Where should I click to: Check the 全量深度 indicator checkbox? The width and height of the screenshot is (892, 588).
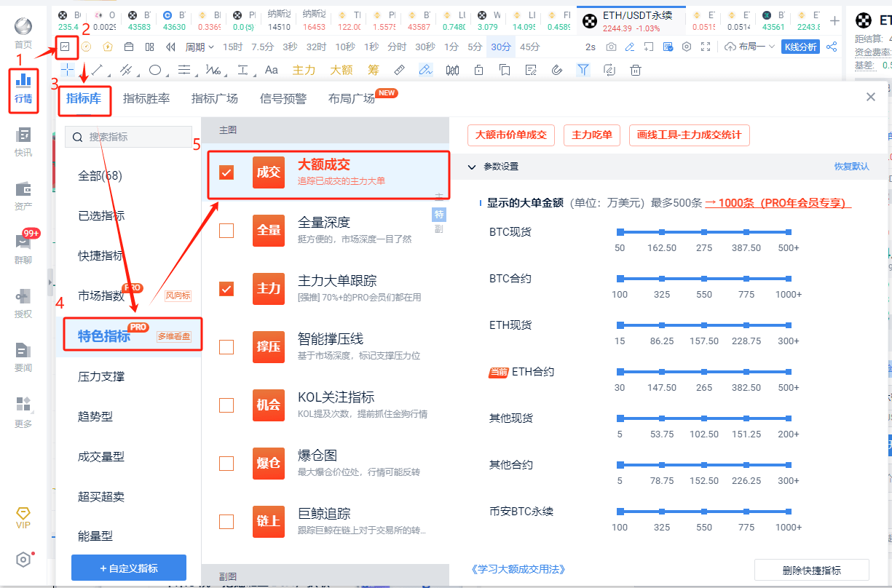click(226, 230)
